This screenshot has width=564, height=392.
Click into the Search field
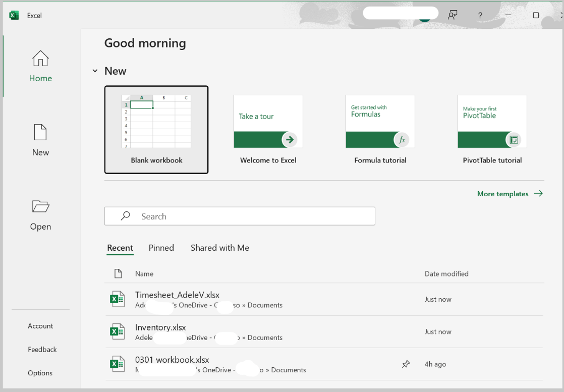click(240, 216)
